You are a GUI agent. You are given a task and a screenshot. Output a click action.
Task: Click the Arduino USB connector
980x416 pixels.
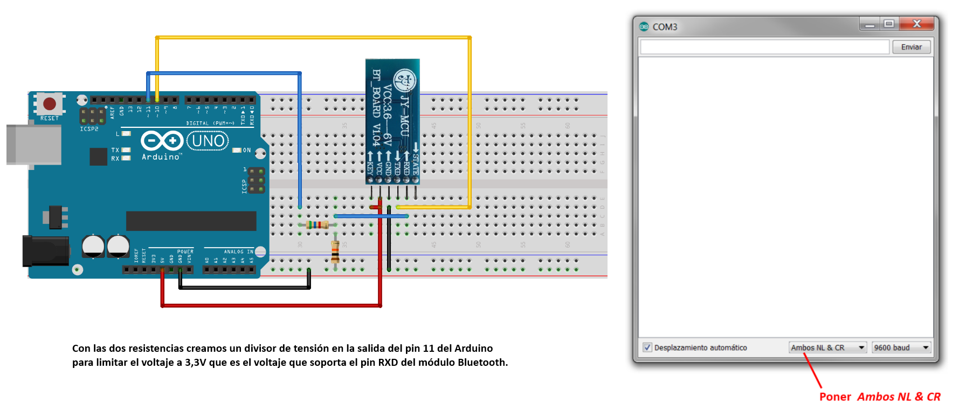coord(33,145)
